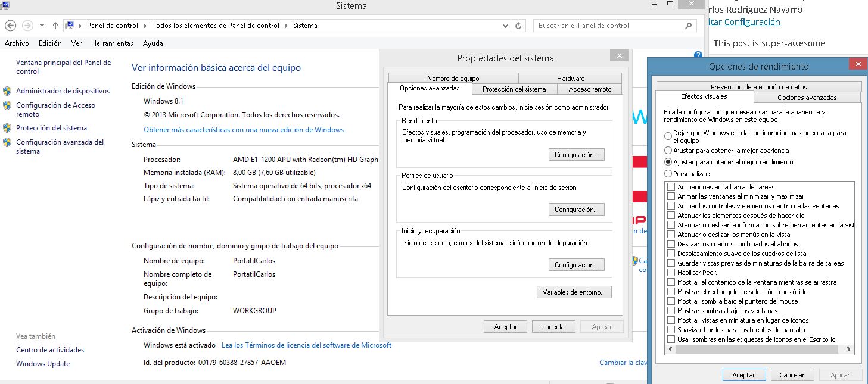Click the up one level arrow
This screenshot has height=384, width=868.
click(x=55, y=26)
